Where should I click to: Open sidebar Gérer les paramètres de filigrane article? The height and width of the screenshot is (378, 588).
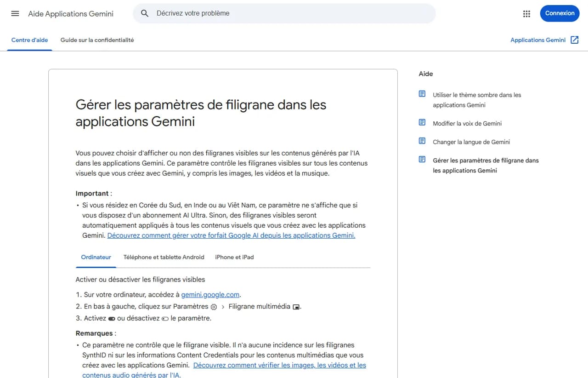[486, 165]
